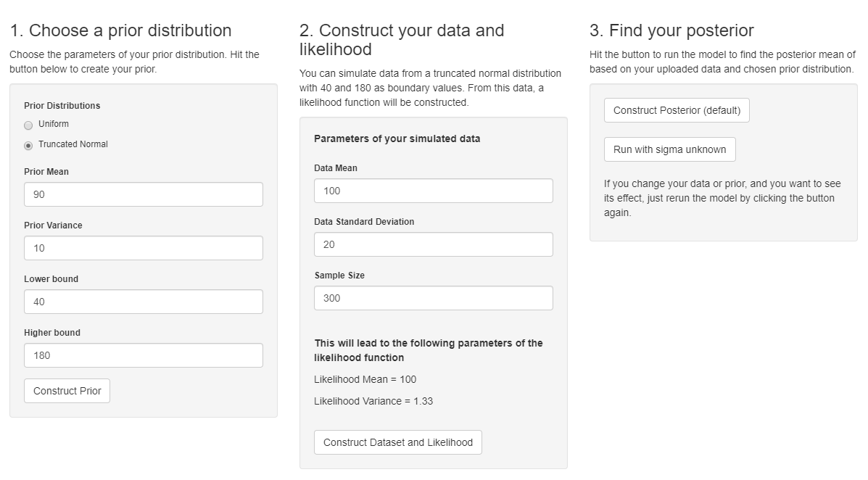
Task: Click the "Data Standard Deviation" label text
Action: click(364, 221)
